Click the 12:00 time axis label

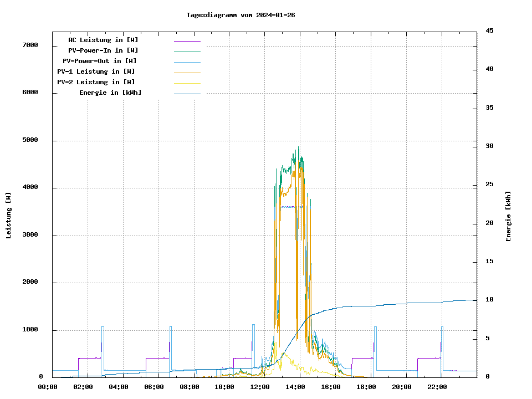(x=260, y=387)
